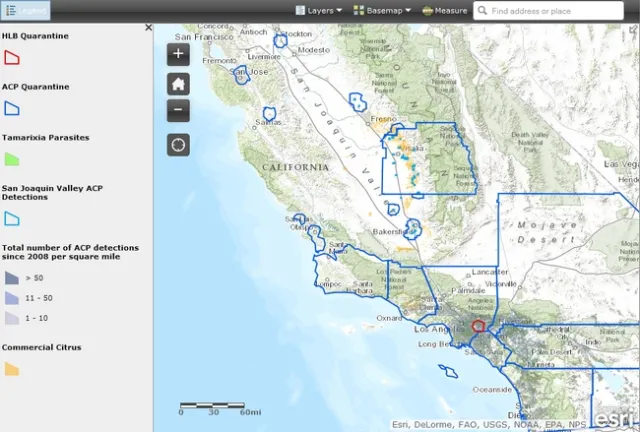Open the Basemap dropdown
The image size is (640, 432).
tap(382, 11)
